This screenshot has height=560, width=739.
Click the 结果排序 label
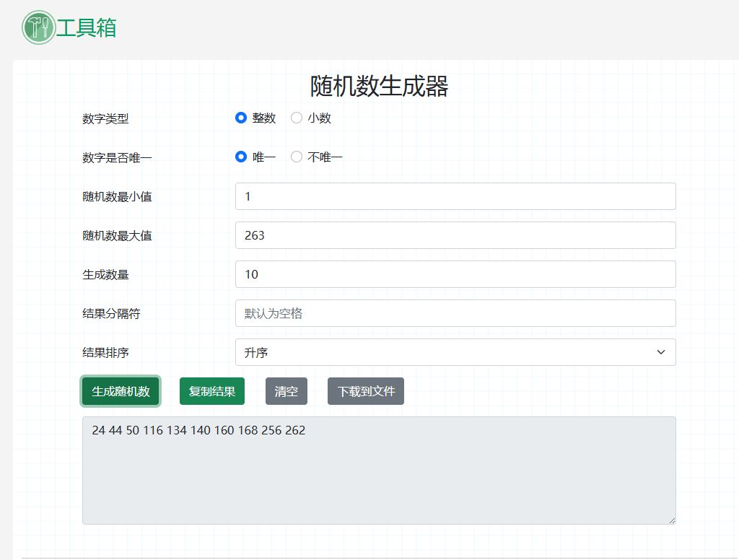tap(105, 353)
